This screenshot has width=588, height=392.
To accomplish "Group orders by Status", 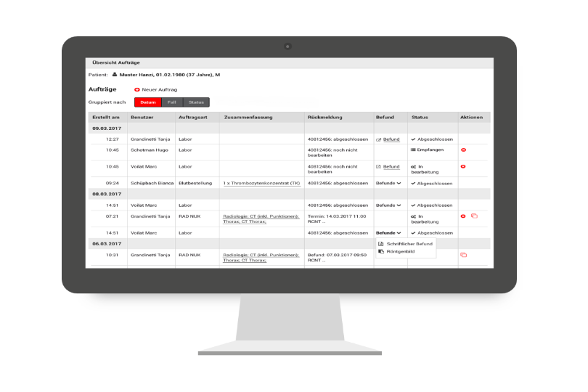I will coord(196,102).
